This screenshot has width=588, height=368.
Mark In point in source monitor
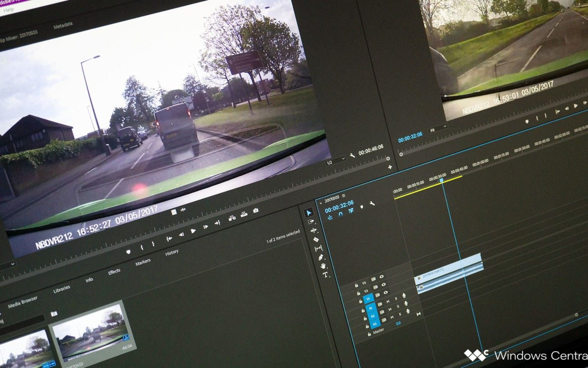click(142, 247)
